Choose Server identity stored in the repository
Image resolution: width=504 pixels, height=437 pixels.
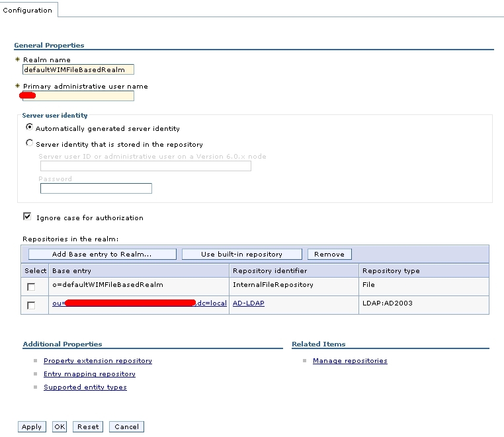[x=29, y=143]
